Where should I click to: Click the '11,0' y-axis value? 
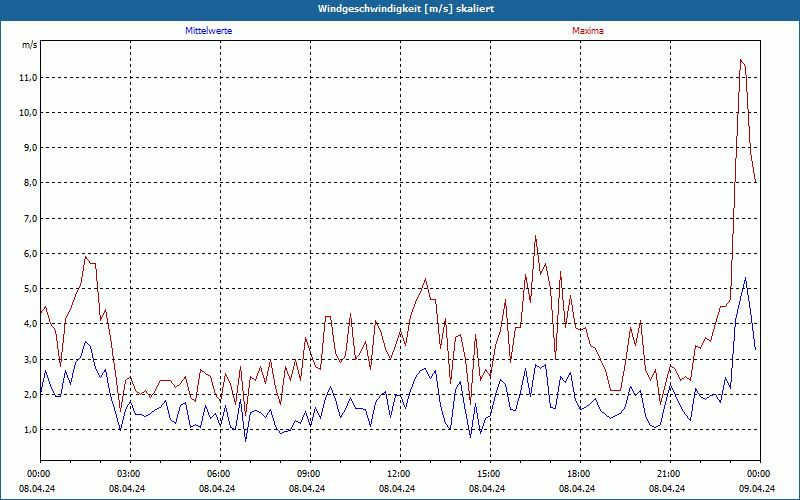coord(29,78)
